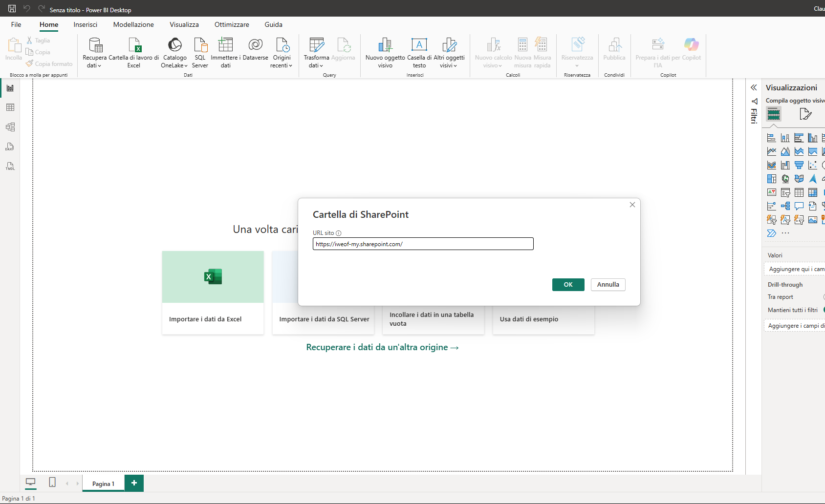Click the info icon beside URL sito

[339, 233]
